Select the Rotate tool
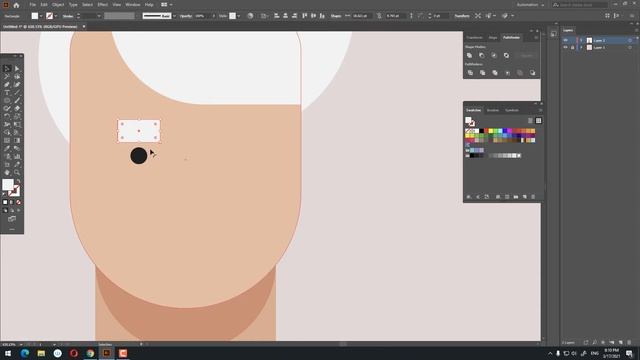640x360 pixels. (x=7, y=116)
